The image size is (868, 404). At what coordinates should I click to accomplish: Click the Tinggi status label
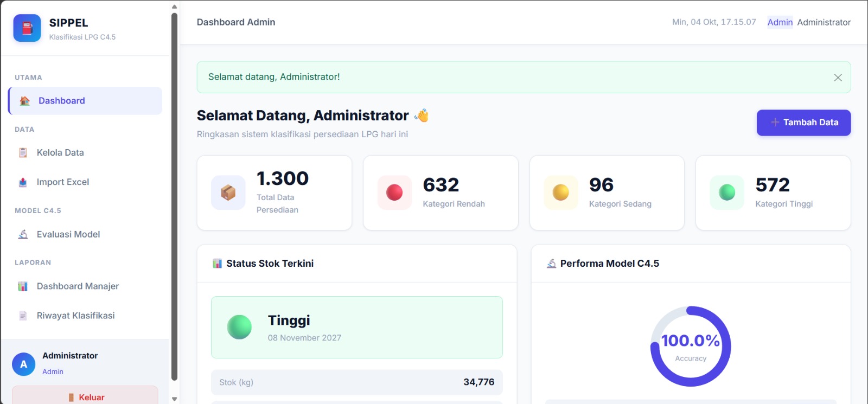pyautogui.click(x=289, y=320)
